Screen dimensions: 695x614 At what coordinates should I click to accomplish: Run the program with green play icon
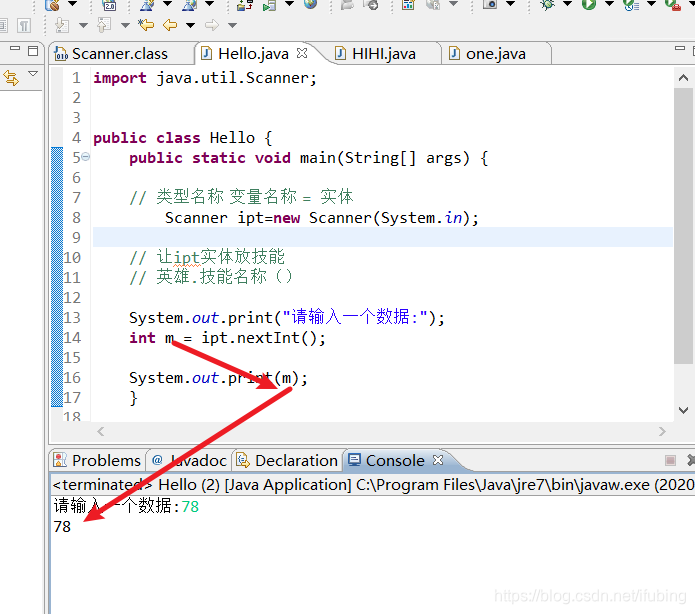coord(589,4)
